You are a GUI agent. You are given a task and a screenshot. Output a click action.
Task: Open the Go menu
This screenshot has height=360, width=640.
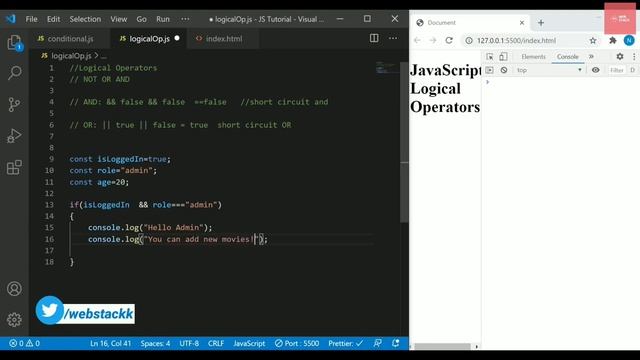(x=141, y=19)
